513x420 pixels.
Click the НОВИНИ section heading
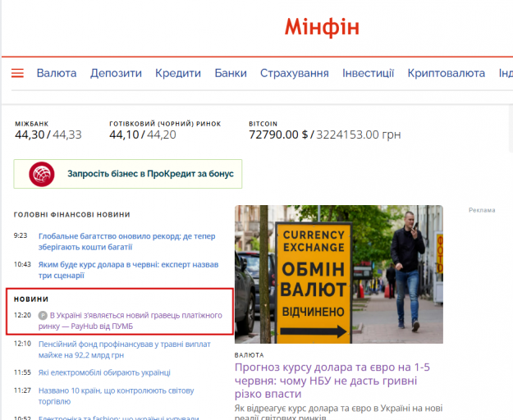click(x=31, y=299)
